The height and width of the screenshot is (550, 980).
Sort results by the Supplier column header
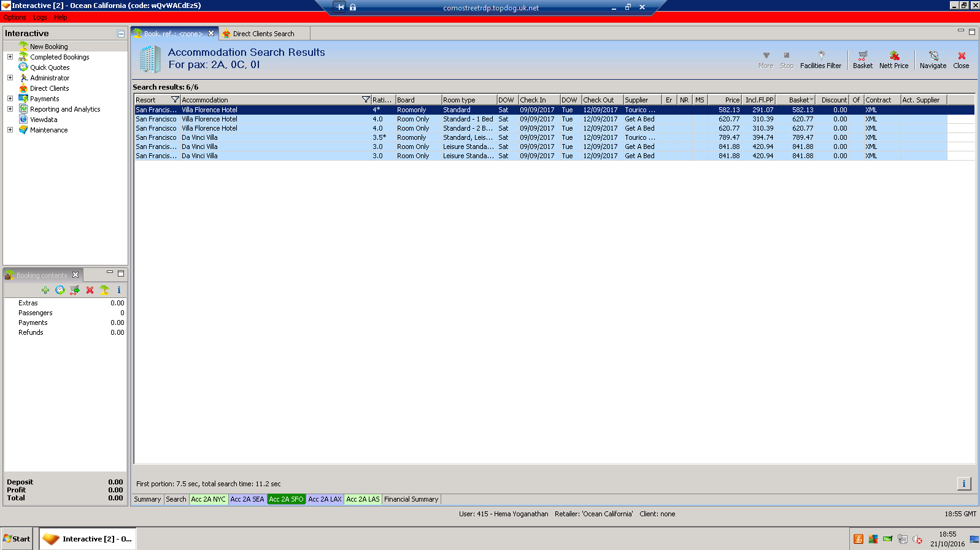pos(642,100)
